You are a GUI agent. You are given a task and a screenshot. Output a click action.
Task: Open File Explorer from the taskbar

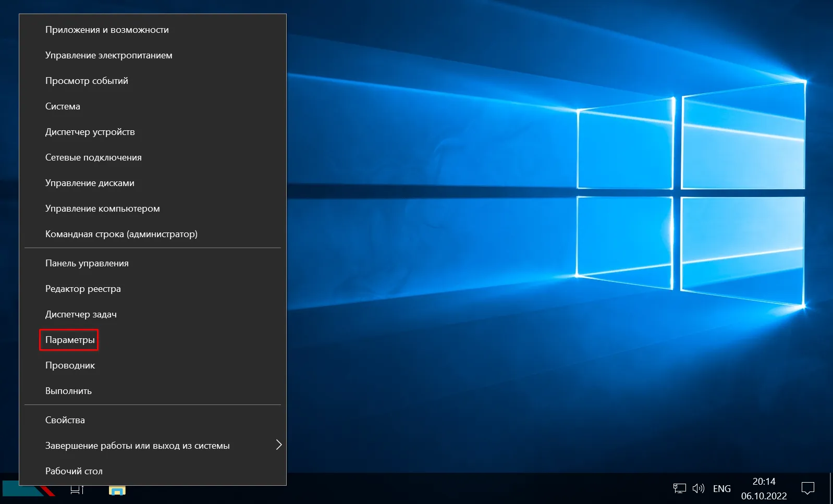click(x=117, y=490)
